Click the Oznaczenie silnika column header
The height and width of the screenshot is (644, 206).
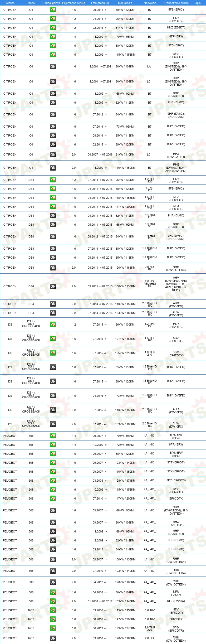coord(176,3)
